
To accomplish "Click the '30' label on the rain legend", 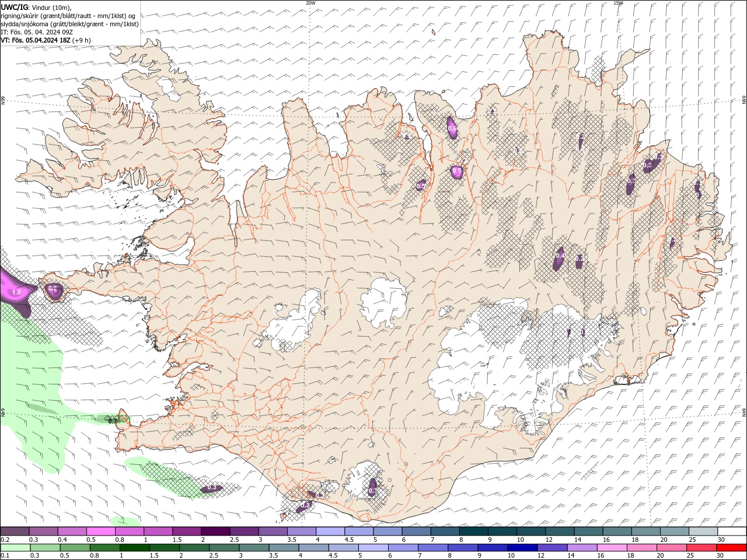I will point(719,556).
